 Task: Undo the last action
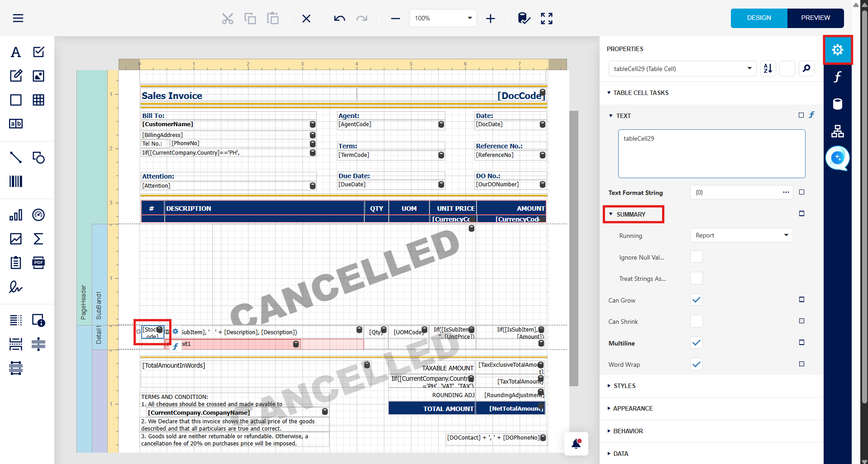click(x=339, y=18)
